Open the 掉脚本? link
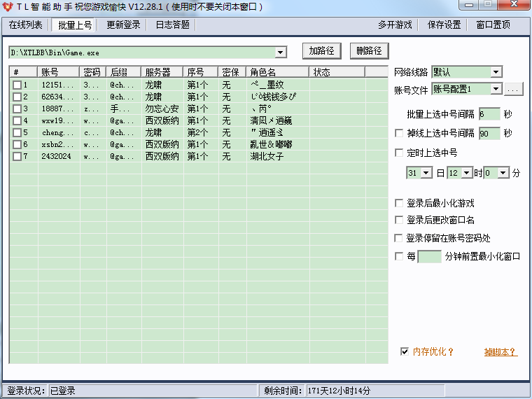The image size is (532, 399). (x=500, y=352)
